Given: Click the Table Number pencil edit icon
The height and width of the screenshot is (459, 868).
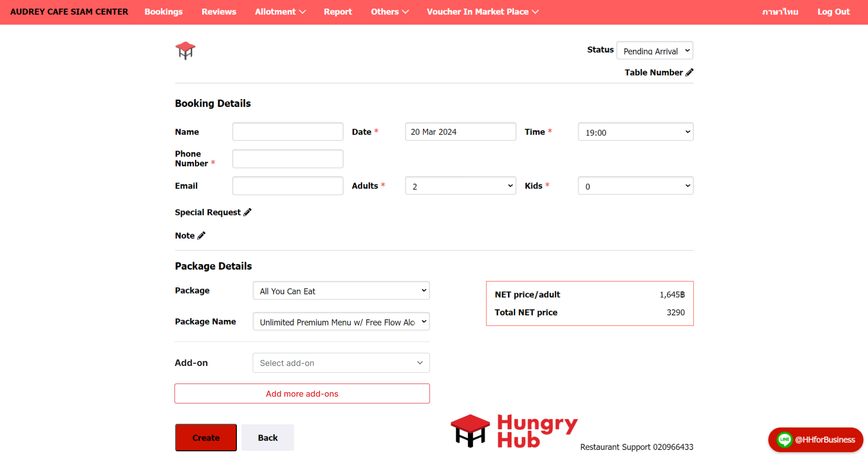Looking at the screenshot, I should click(689, 72).
